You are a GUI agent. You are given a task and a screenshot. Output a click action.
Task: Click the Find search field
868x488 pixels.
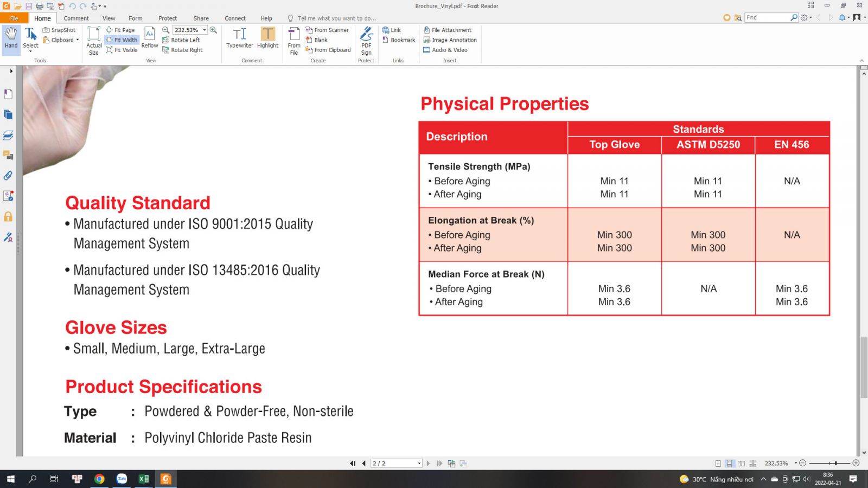click(767, 17)
